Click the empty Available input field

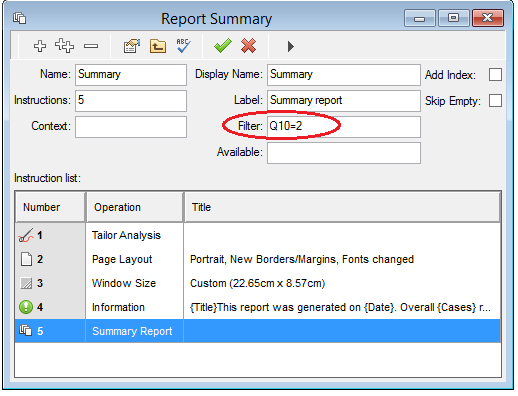coord(344,153)
